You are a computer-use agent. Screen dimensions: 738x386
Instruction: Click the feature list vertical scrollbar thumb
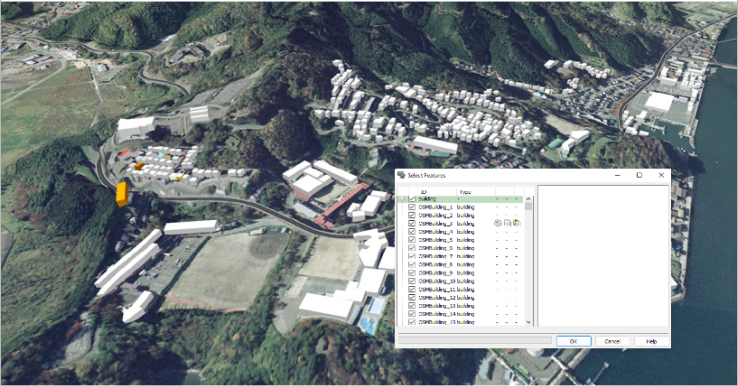[528, 207]
